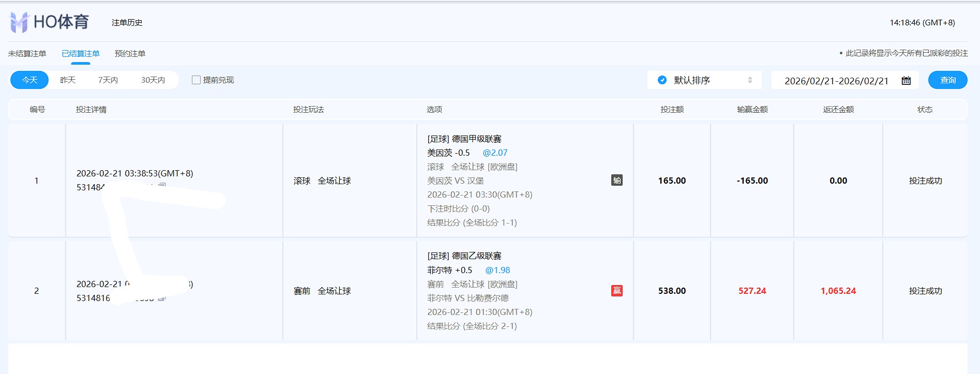Open the 未结算注单 tab
This screenshot has height=374, width=980.
coord(27,54)
